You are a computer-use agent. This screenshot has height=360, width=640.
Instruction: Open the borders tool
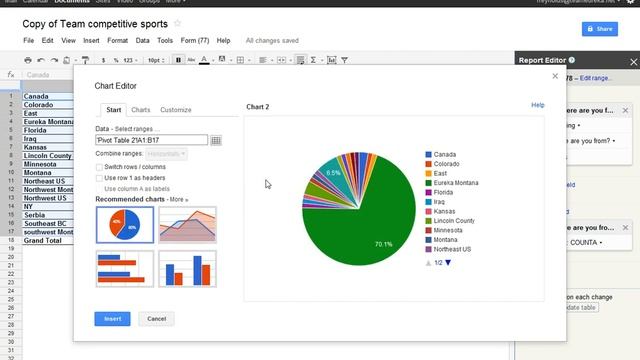coord(240,60)
